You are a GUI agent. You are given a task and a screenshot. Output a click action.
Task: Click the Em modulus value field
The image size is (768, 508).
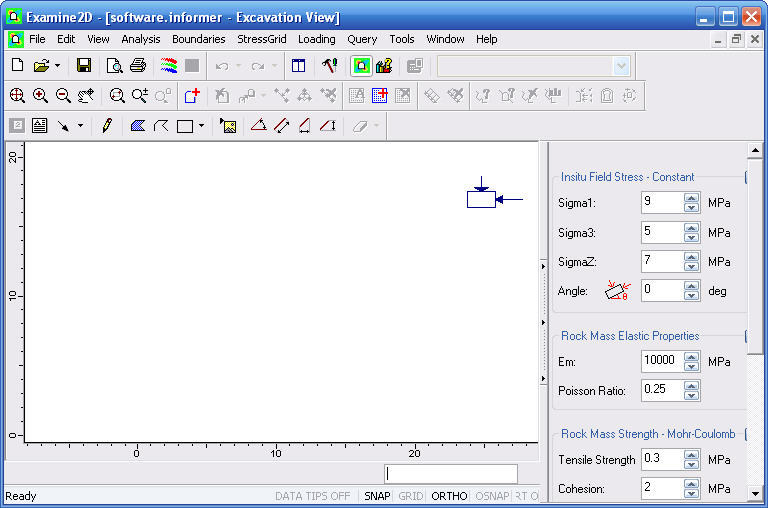click(662, 361)
